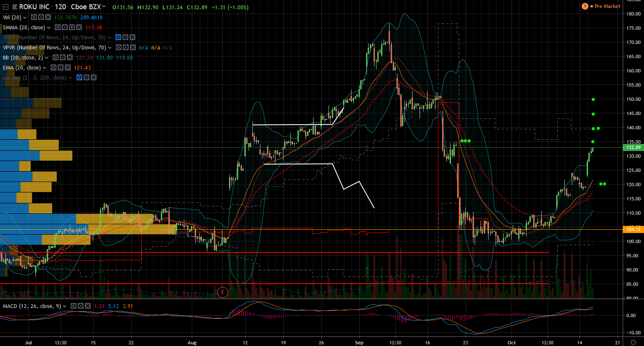Image resolution: width=644 pixels, height=346 pixels.
Task: Click the ROKU INC symbol title
Action: coord(34,7)
